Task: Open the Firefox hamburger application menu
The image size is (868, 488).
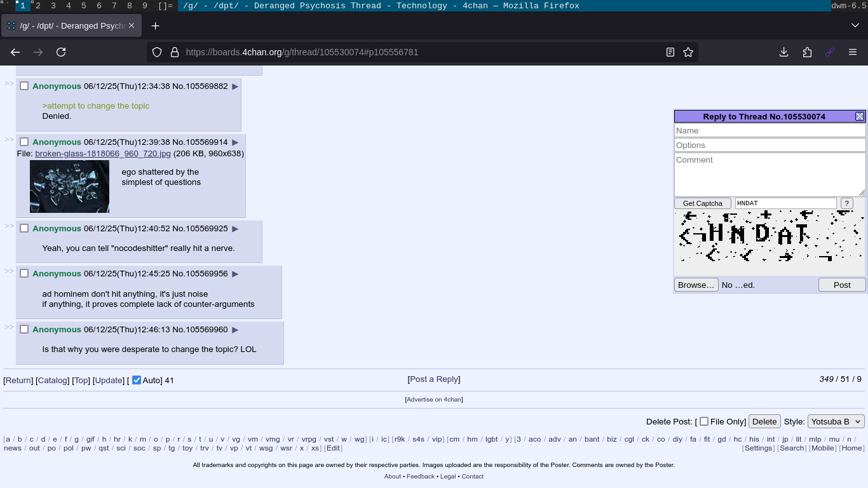Action: click(853, 52)
